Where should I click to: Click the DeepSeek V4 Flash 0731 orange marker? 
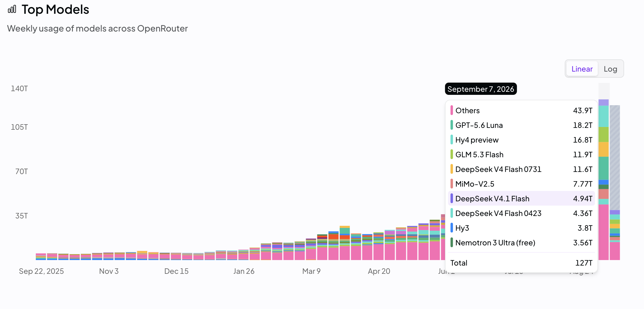coord(451,169)
